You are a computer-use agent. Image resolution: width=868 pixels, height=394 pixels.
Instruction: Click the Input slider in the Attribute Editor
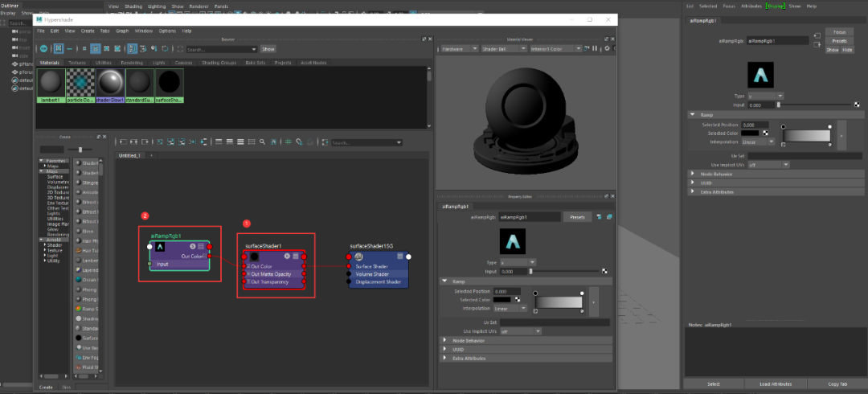tap(814, 105)
